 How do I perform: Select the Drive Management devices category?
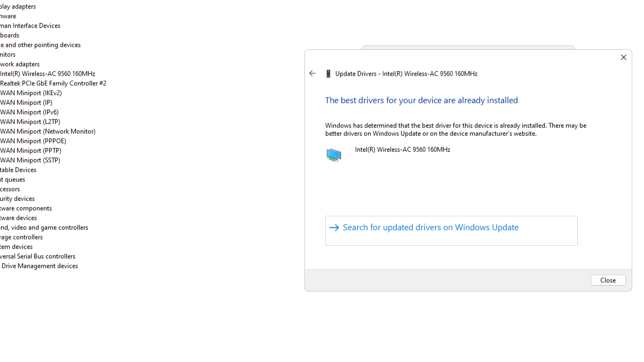coord(39,266)
